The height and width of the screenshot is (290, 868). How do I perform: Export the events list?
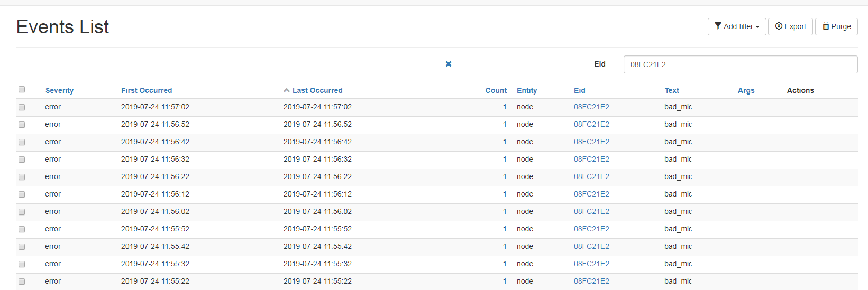[790, 26]
